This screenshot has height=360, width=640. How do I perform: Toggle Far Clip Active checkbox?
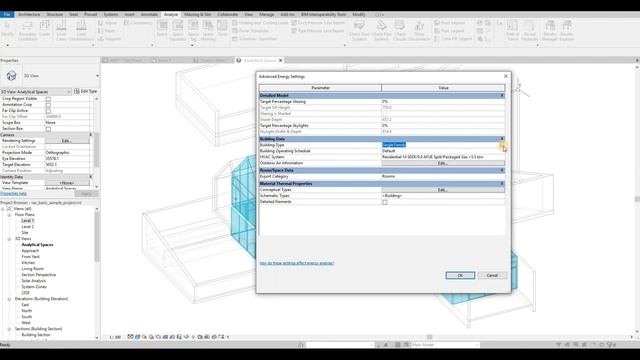[x=48, y=111]
